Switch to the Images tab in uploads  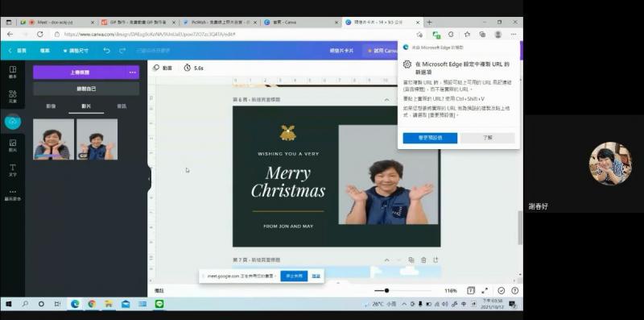tap(51, 106)
